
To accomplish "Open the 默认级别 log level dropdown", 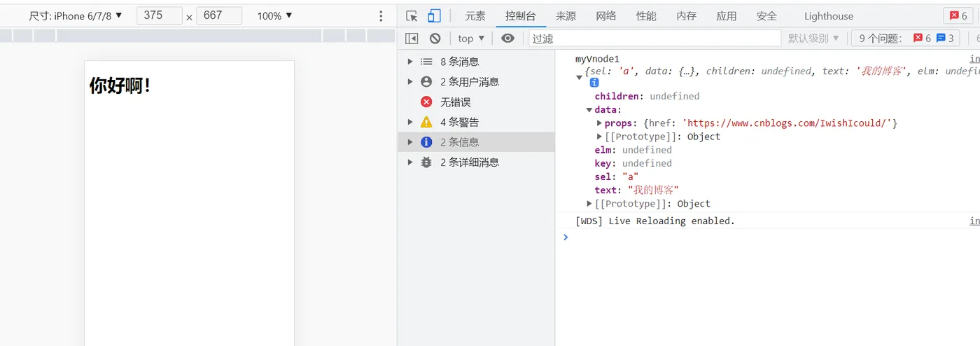I will 813,39.
